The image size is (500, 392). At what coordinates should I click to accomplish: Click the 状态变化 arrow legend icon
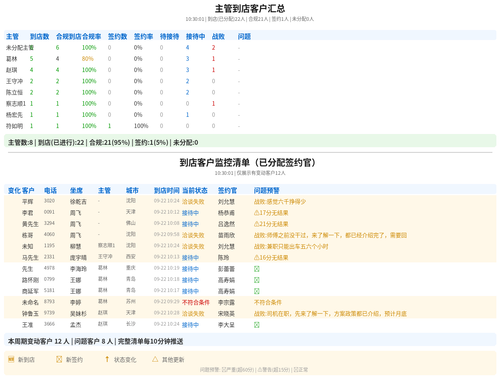point(107,359)
